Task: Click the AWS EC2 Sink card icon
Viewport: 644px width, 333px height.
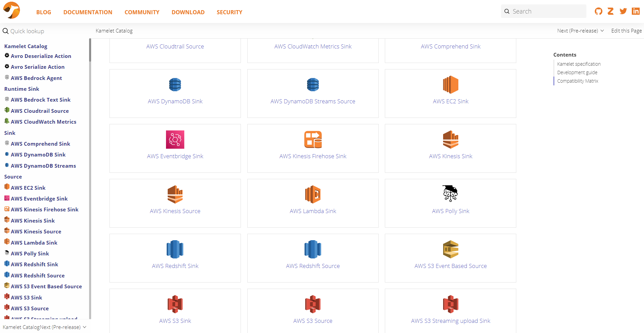Action: pos(451,85)
